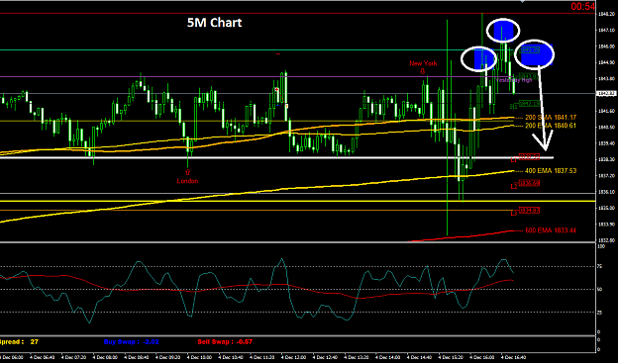Click 1835.00 on the price axis

click(x=607, y=208)
